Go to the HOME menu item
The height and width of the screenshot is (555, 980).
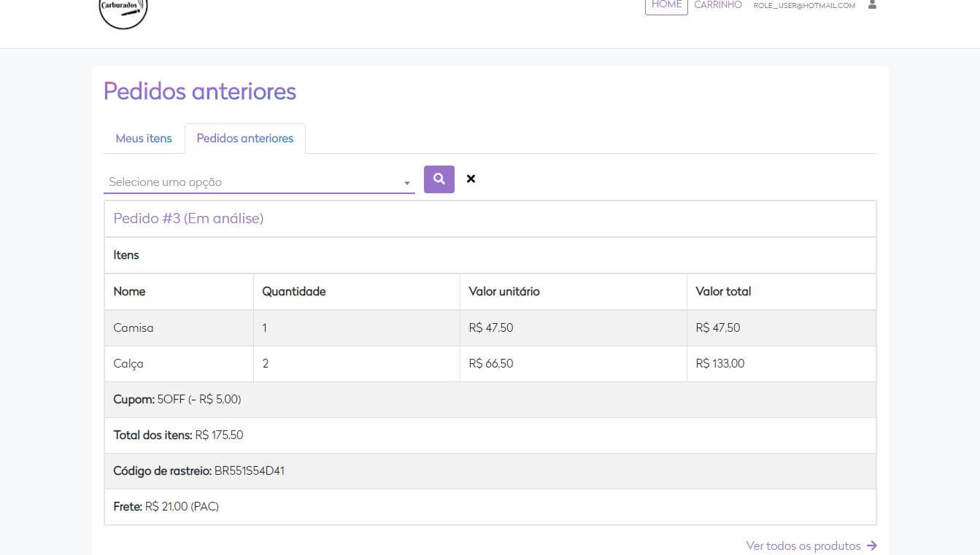click(x=666, y=5)
